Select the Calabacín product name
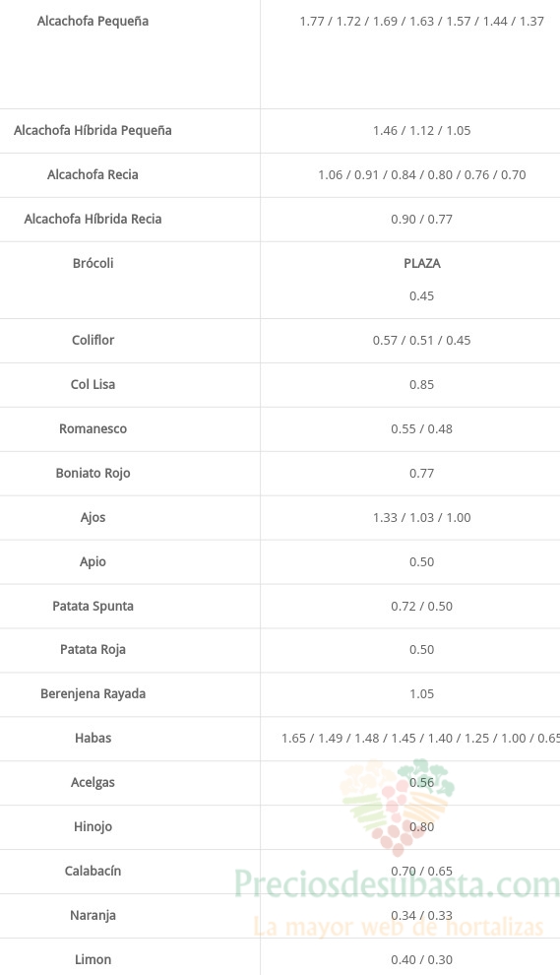 coord(93,872)
